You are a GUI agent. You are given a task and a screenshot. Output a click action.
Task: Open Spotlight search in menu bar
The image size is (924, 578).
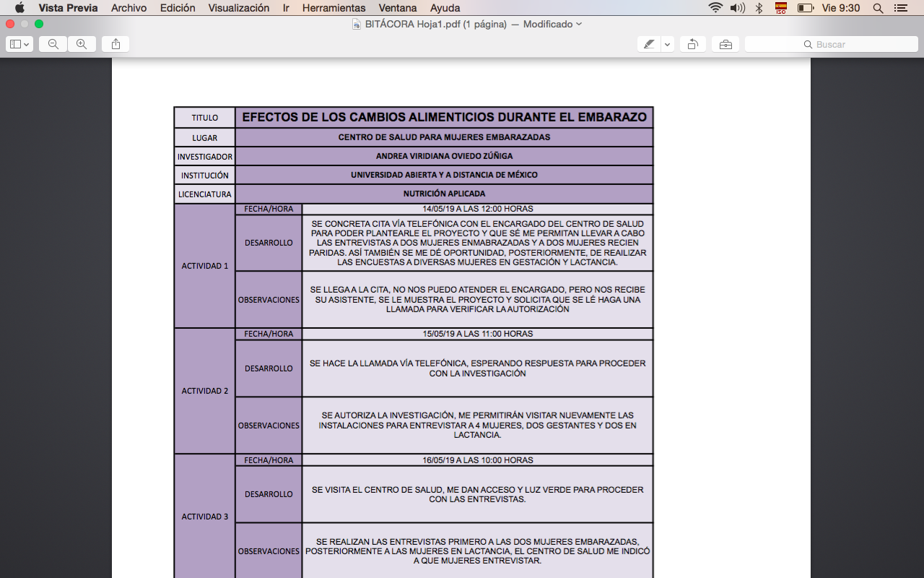(x=878, y=8)
